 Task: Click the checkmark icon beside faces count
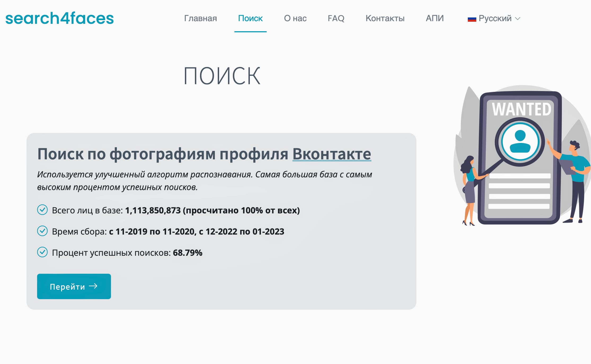point(42,210)
